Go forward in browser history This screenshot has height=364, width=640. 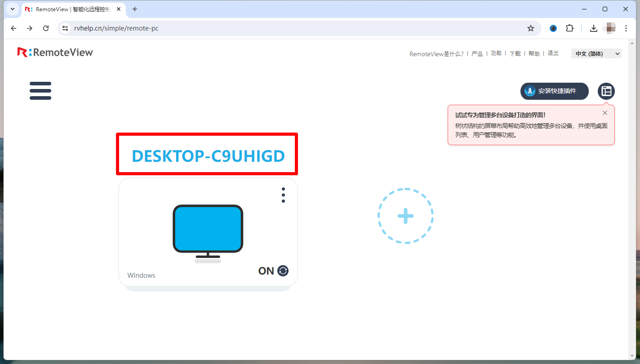coord(30,28)
